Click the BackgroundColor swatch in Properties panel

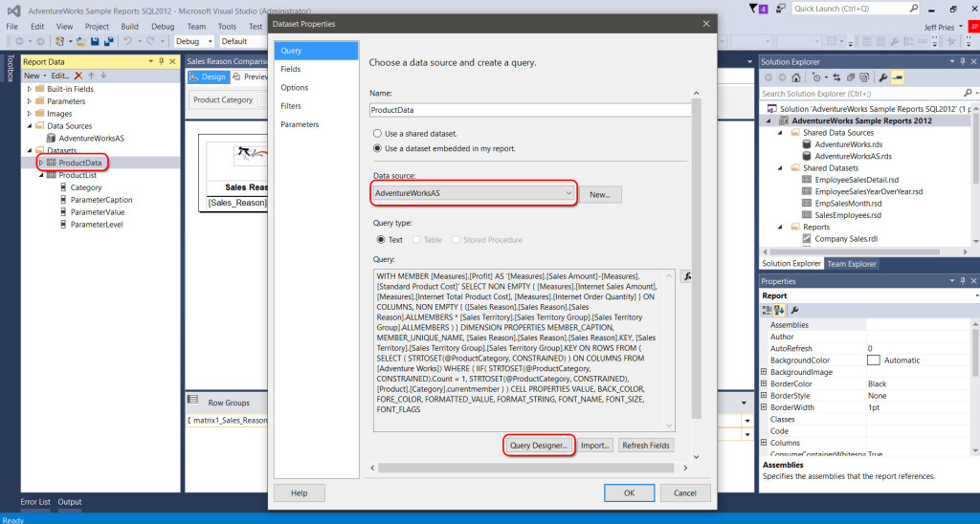point(873,360)
